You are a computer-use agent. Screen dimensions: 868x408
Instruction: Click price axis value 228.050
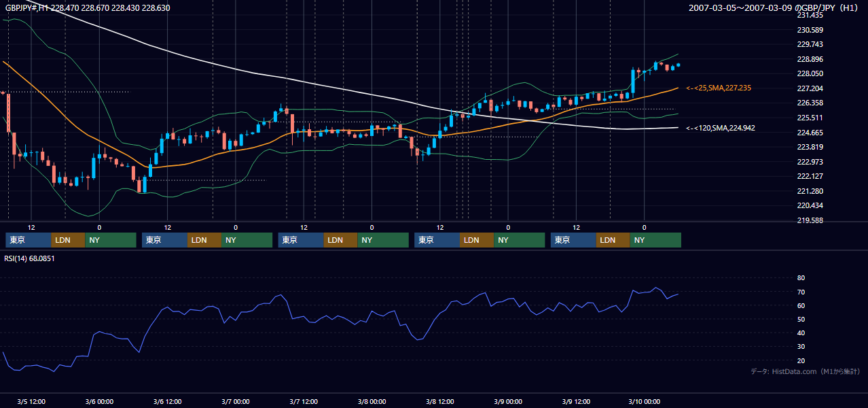pyautogui.click(x=810, y=74)
